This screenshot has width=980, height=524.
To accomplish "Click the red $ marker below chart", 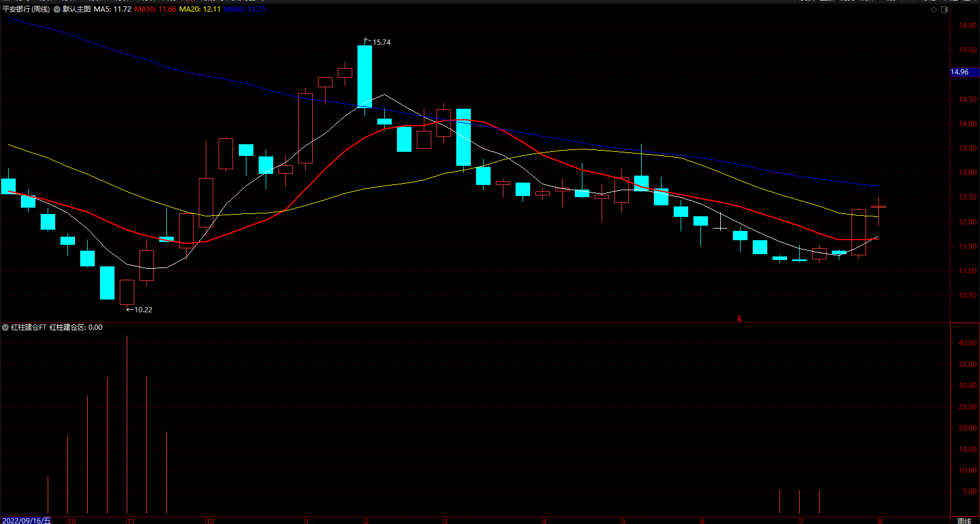I will point(739,319).
